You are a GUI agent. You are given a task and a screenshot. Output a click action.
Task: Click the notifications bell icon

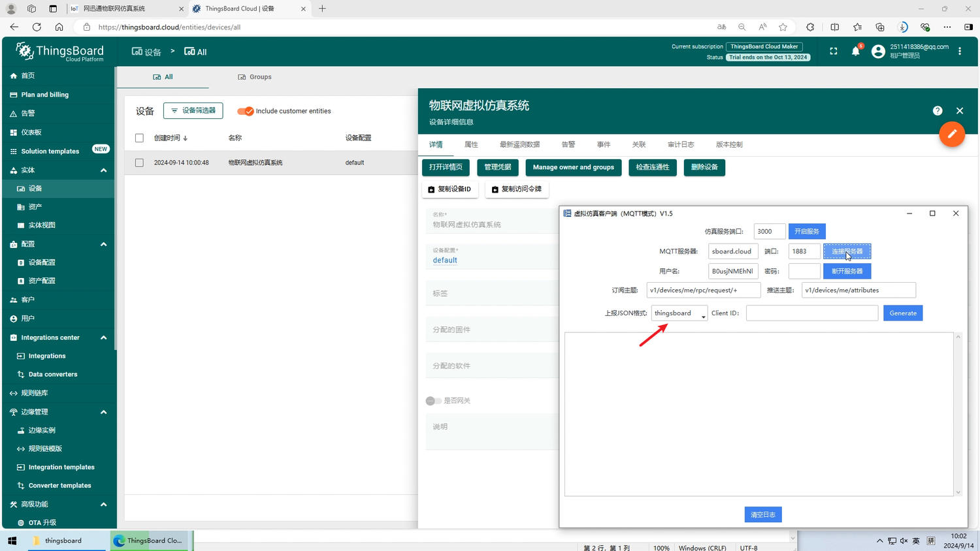click(855, 52)
